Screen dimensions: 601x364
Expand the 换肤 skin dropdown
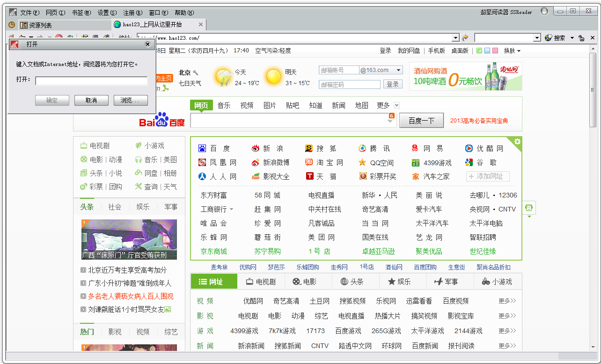pos(512,51)
